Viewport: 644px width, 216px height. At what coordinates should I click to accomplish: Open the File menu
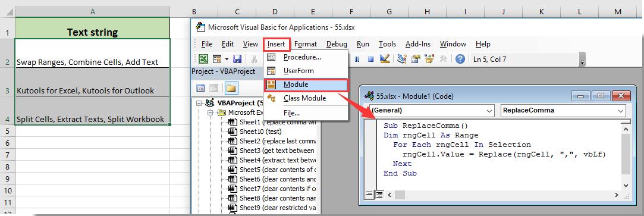[x=207, y=44]
